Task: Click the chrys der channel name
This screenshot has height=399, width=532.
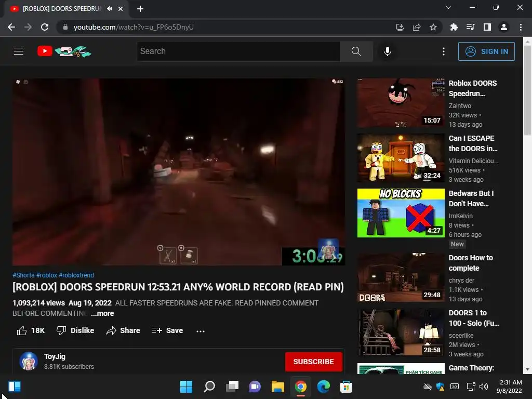Action: (x=461, y=280)
